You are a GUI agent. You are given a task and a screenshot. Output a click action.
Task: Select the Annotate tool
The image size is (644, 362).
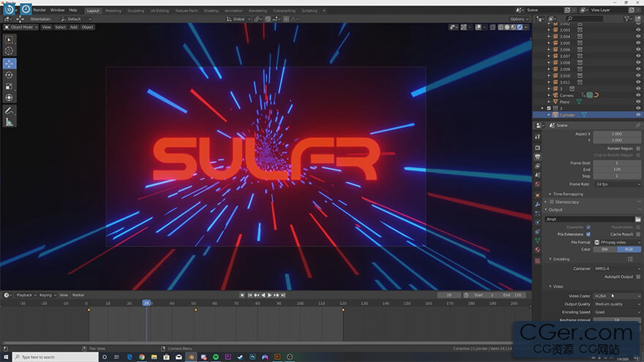(9, 111)
